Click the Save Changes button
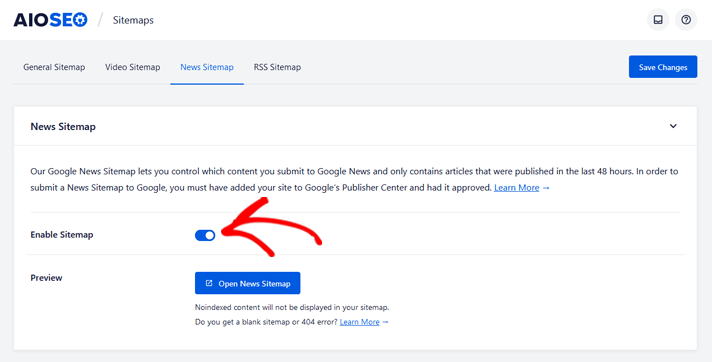712x362 pixels. click(663, 67)
